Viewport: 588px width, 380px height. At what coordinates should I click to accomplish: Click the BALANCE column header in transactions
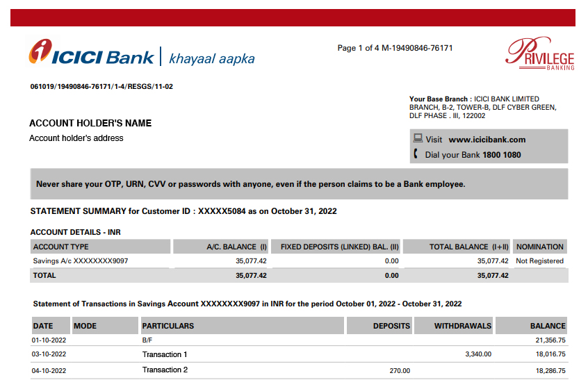[x=531, y=326]
